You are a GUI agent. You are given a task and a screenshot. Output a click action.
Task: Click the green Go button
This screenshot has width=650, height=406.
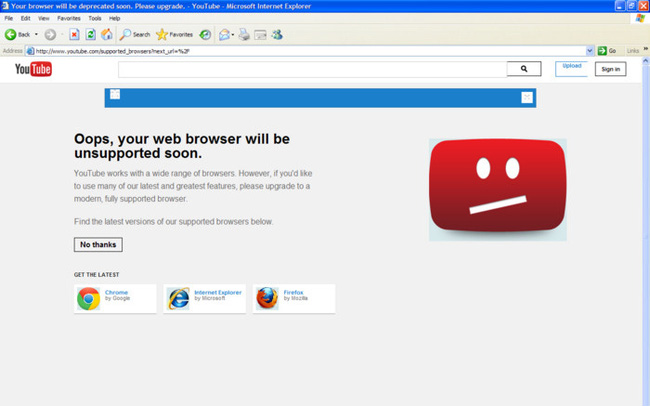coord(607,51)
